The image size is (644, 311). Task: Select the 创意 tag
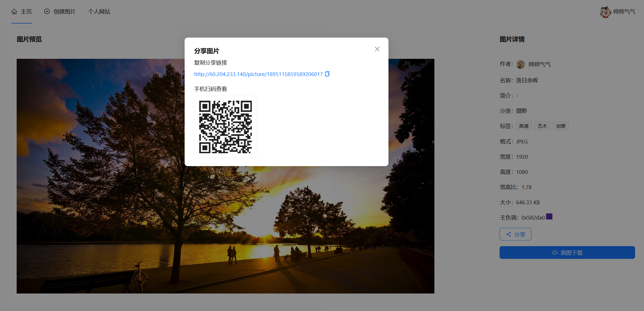[560, 126]
